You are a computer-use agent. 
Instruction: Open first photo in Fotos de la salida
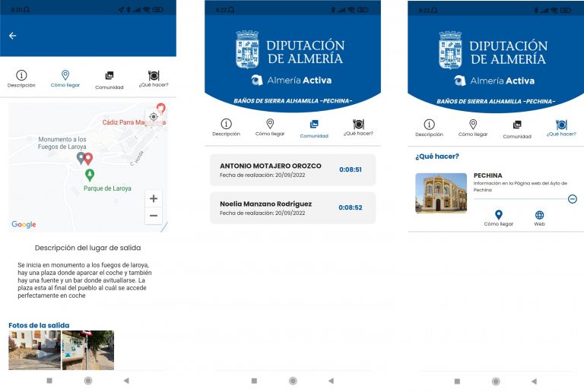33,350
